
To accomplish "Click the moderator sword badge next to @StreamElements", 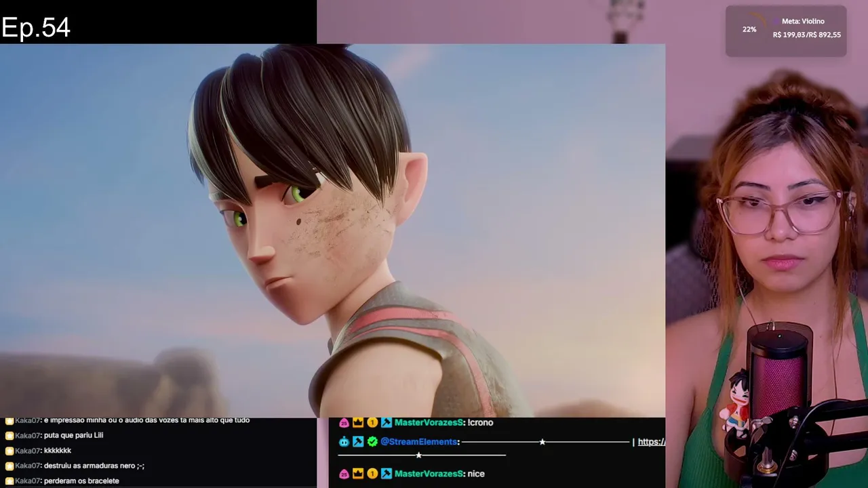I will [x=358, y=442].
